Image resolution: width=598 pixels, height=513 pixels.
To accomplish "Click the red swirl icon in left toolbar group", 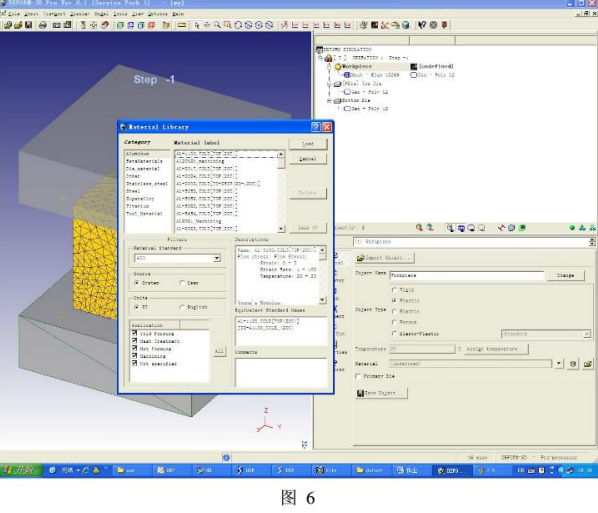I will point(104,25).
